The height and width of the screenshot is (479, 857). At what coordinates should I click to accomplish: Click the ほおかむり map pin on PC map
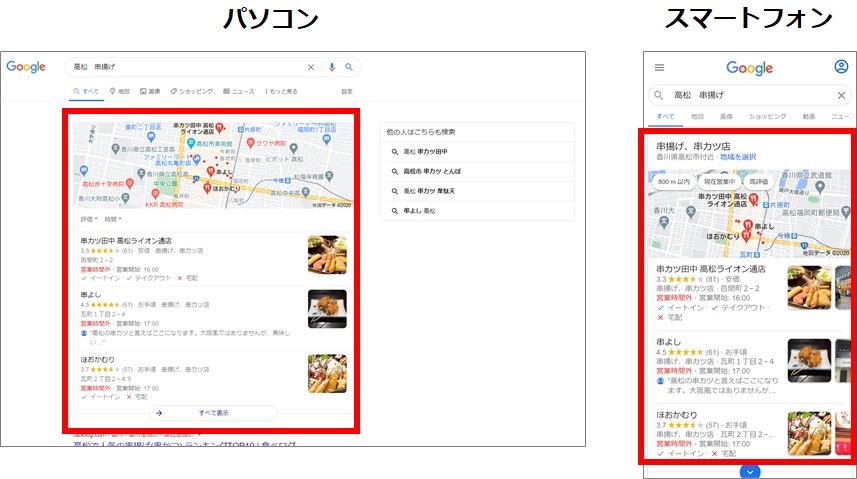coord(207,188)
